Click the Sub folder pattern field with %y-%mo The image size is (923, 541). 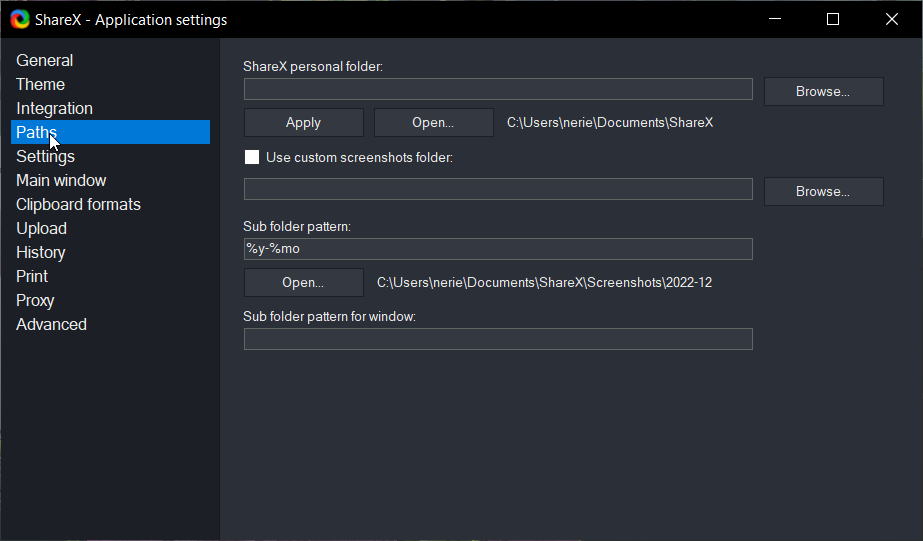[x=498, y=249]
